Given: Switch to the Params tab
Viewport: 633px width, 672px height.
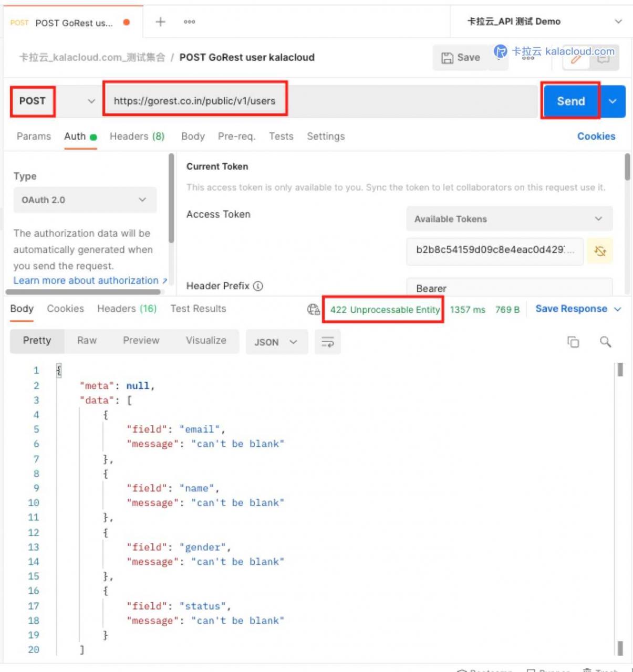Looking at the screenshot, I should click(34, 136).
